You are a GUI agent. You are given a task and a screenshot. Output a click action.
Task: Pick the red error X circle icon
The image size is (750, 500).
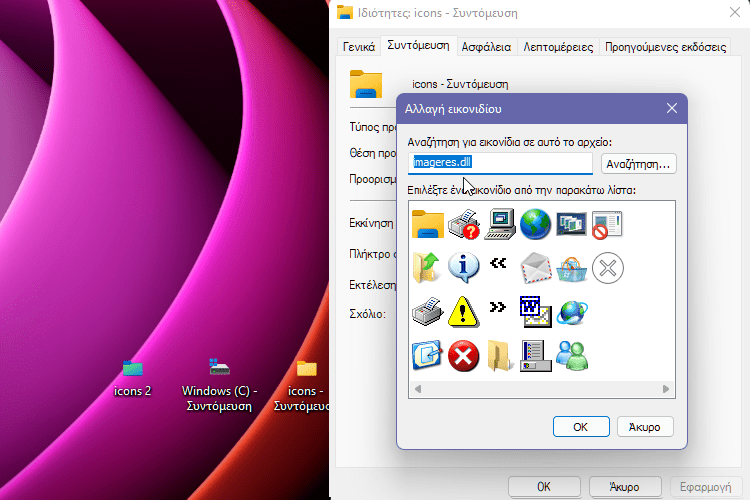[463, 356]
